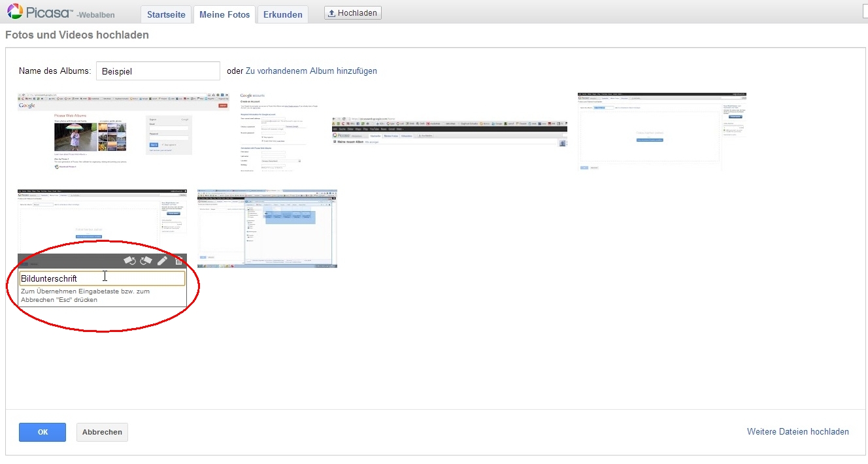Screen dimensions: 868x464
Task: Confirm with the blue OK button
Action: coord(42,432)
